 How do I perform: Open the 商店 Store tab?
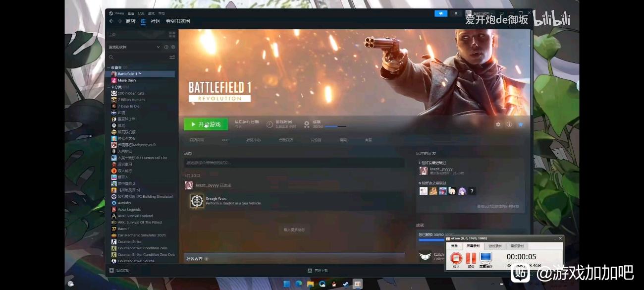pos(130,21)
